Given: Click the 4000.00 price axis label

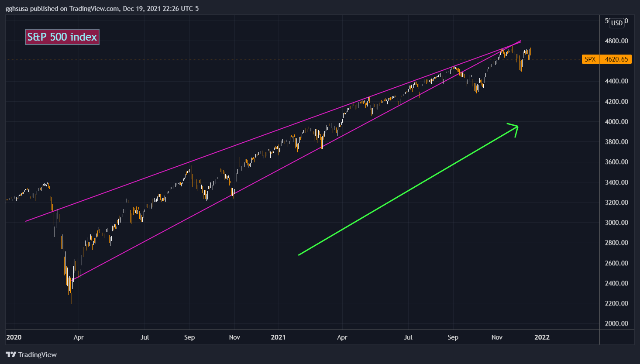Looking at the screenshot, I should [x=616, y=122].
